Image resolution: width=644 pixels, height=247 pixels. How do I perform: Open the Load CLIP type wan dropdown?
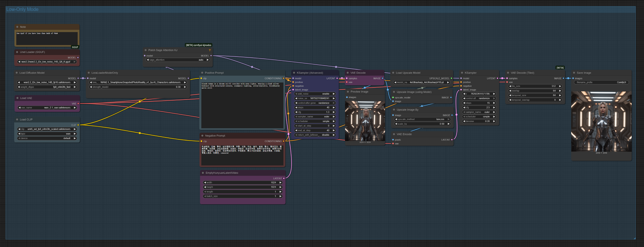[x=47, y=134]
